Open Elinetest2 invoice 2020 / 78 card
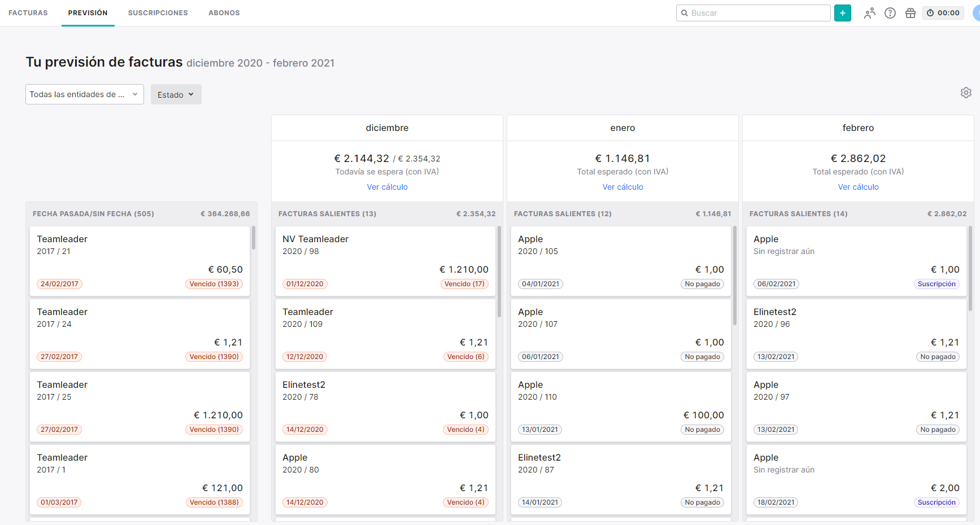The height and width of the screenshot is (525, 980). point(385,406)
